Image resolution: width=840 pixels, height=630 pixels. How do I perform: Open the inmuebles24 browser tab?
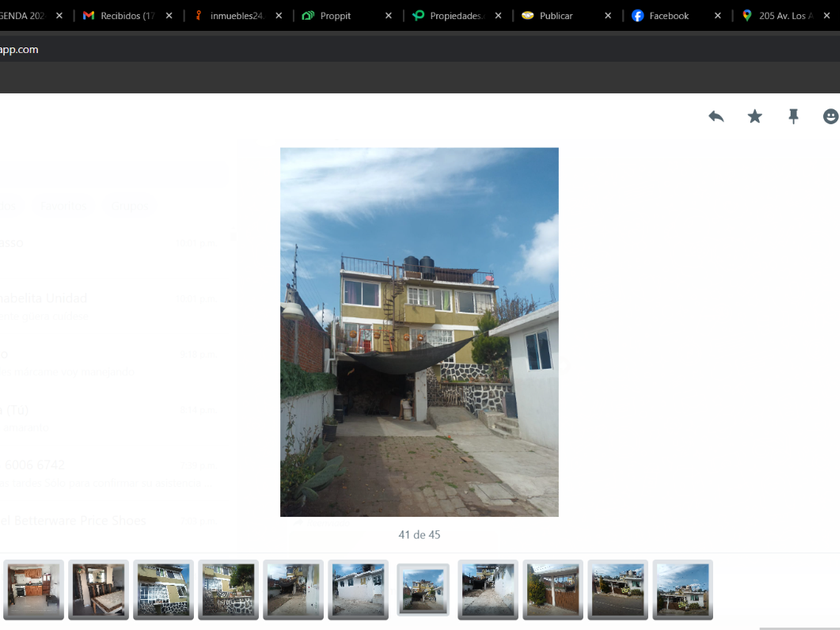[x=236, y=16]
